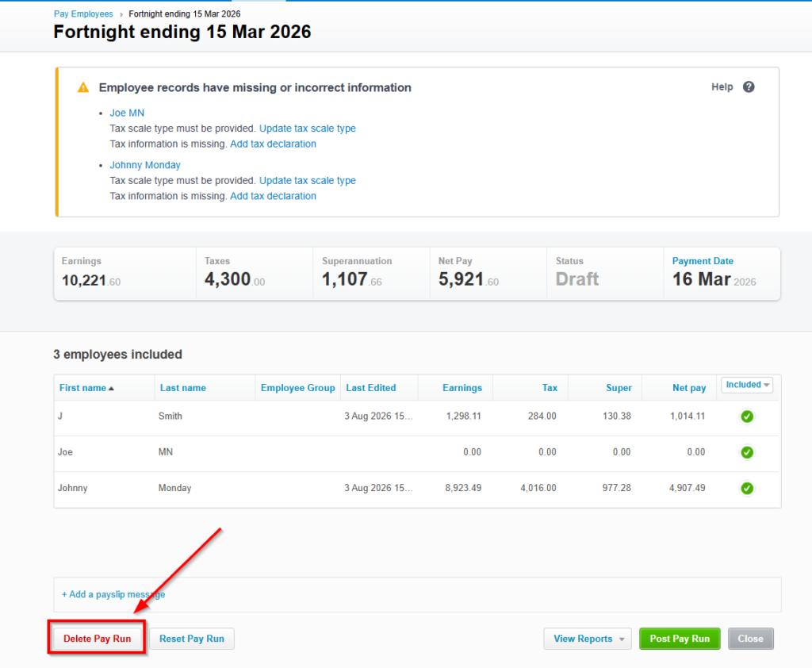Open the Johnny Monday employee link
The image size is (812, 668).
coord(145,165)
